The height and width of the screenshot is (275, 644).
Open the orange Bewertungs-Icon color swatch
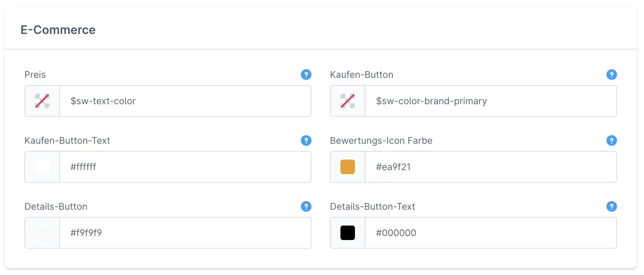(348, 167)
